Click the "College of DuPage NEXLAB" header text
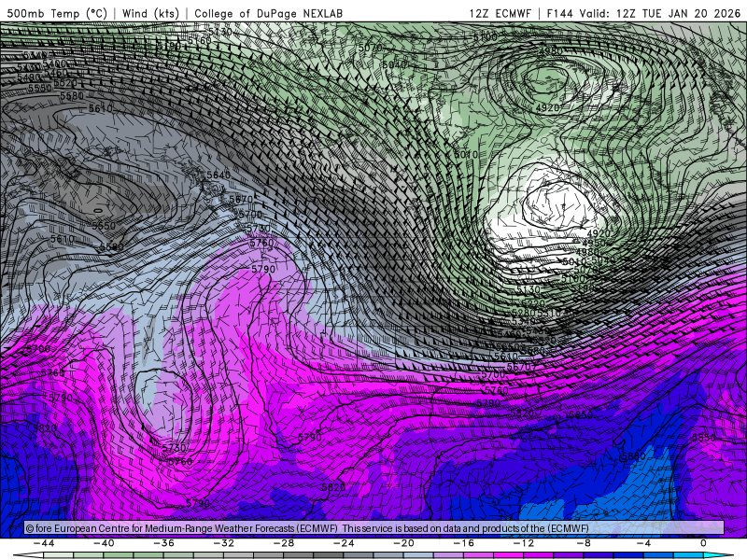The height and width of the screenshot is (560, 747). tap(268, 13)
